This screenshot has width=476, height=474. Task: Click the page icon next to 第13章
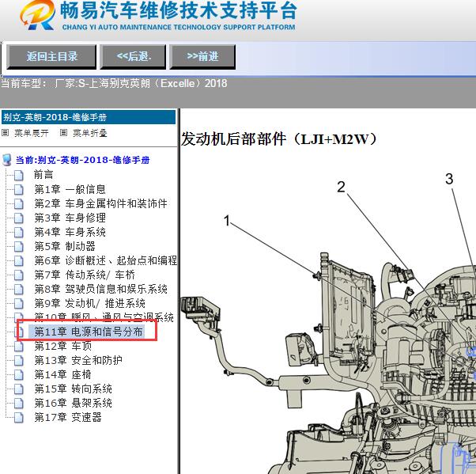[19, 360]
